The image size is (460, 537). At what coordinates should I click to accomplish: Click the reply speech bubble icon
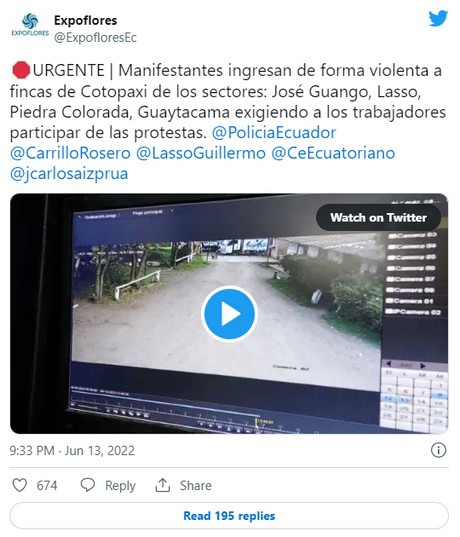tap(88, 485)
